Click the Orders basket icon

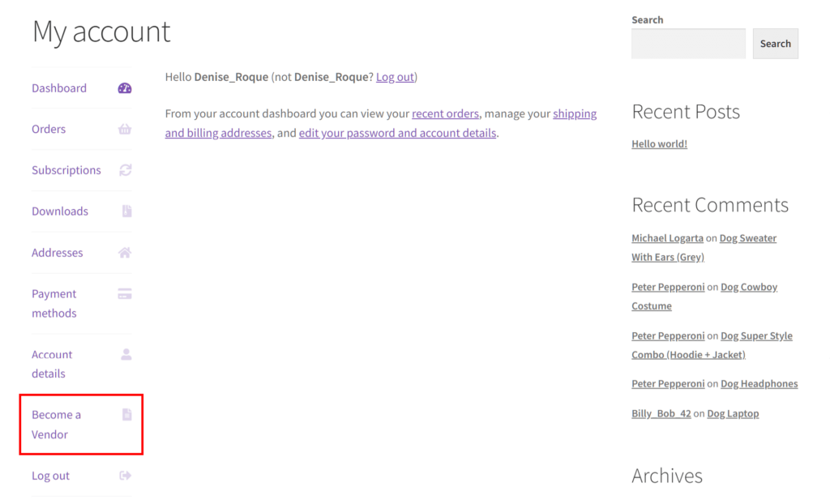coord(125,129)
